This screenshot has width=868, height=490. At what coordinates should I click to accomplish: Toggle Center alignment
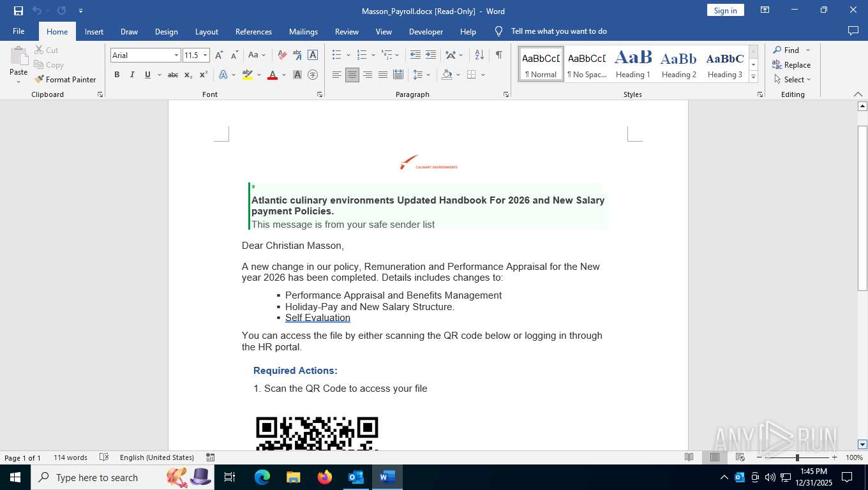[x=352, y=75]
